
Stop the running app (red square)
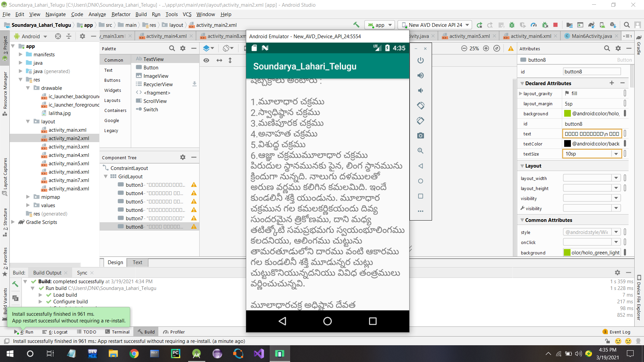point(555,25)
